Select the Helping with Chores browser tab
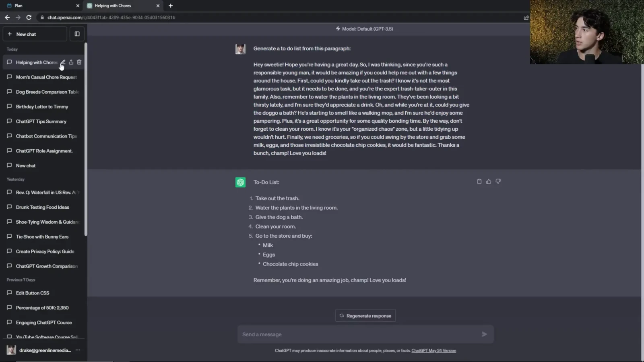 coord(123,6)
